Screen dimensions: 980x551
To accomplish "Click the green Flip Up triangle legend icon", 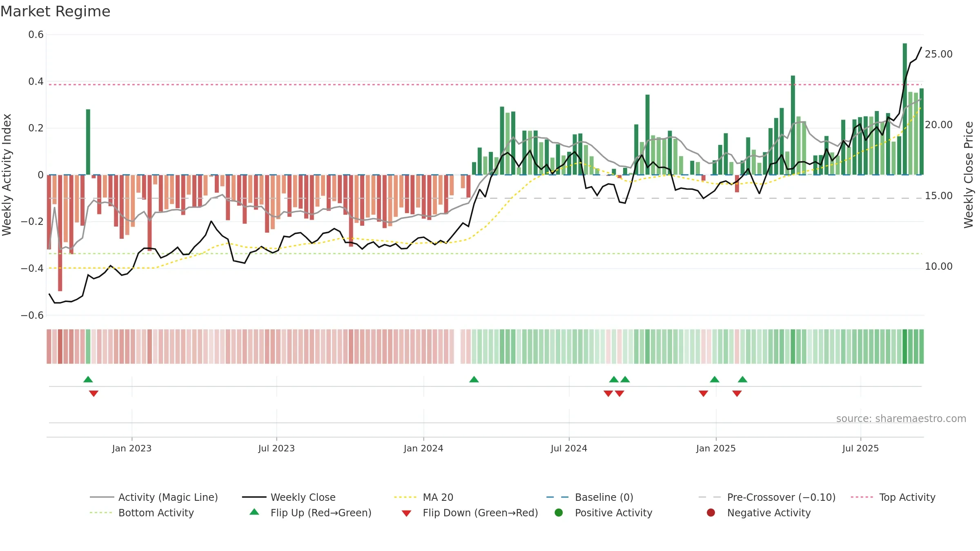I will pyautogui.click(x=254, y=512).
